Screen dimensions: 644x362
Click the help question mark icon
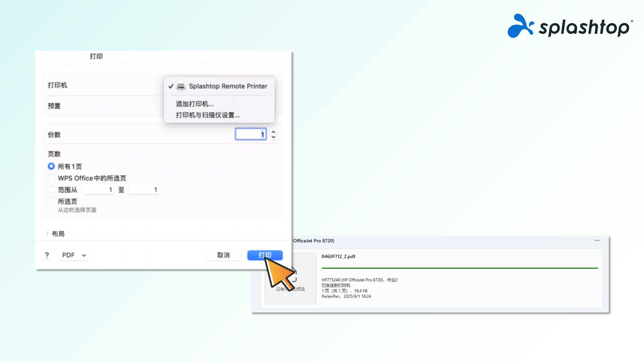47,255
